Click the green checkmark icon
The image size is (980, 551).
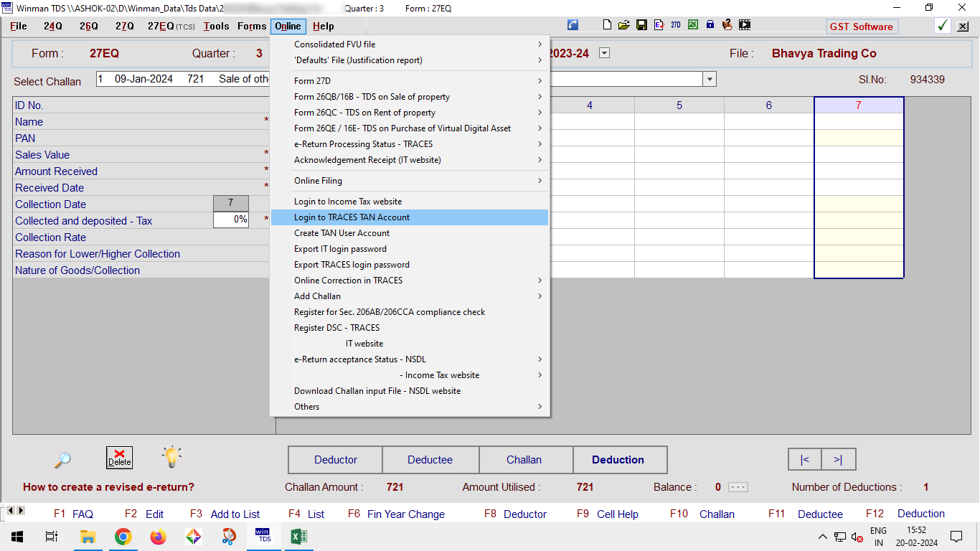coord(943,26)
